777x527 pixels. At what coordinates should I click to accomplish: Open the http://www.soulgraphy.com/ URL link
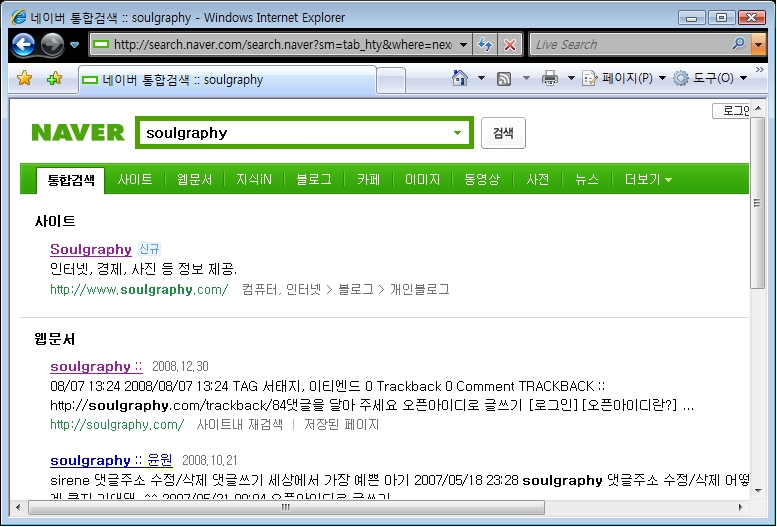[139, 290]
